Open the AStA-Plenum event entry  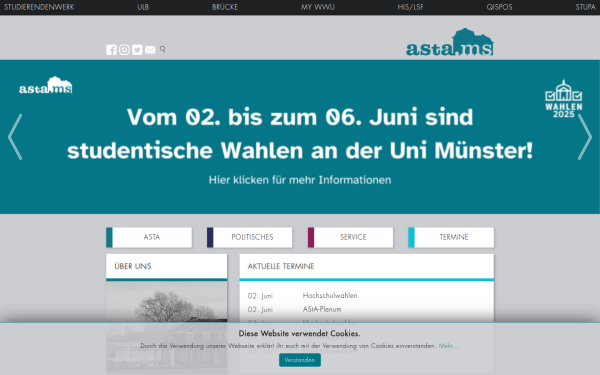[322, 309]
